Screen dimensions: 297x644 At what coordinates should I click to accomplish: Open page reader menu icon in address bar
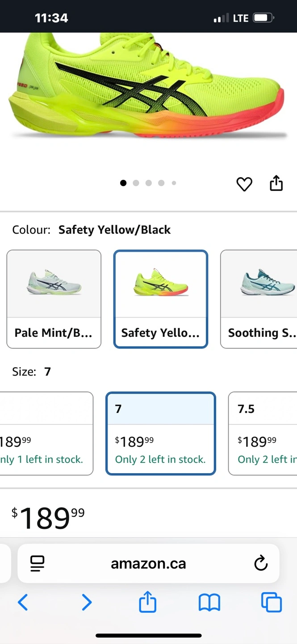point(38,563)
